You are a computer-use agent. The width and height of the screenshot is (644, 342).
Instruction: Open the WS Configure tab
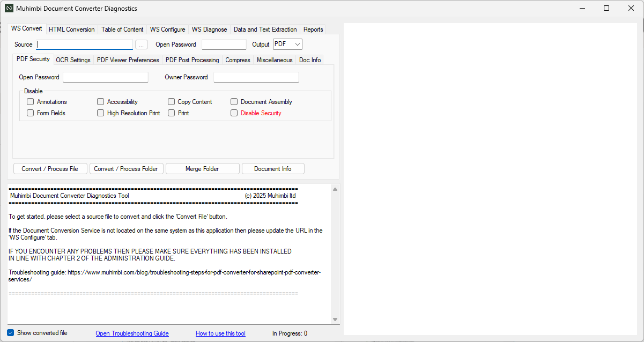(167, 29)
